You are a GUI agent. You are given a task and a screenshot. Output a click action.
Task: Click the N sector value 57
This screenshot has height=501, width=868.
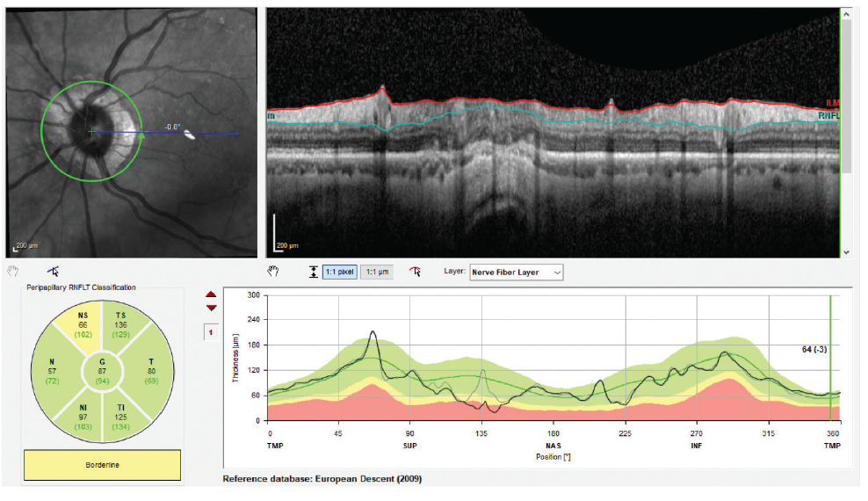(52, 371)
